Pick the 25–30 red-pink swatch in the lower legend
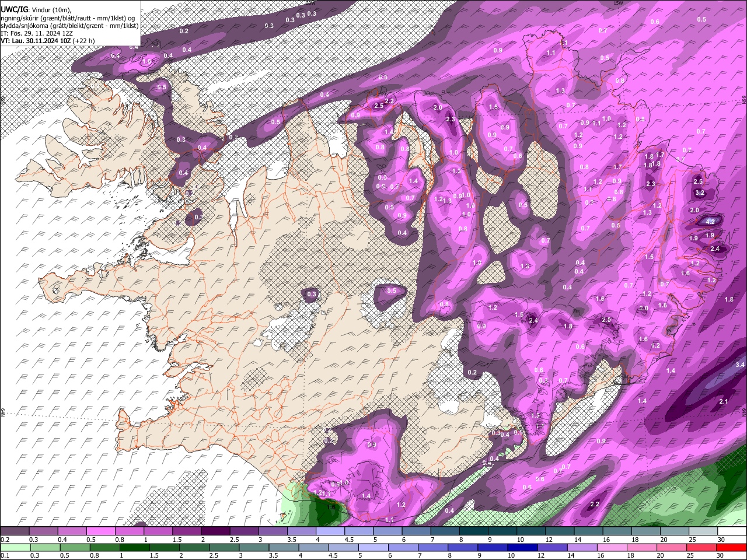The image size is (747, 560). tap(701, 547)
